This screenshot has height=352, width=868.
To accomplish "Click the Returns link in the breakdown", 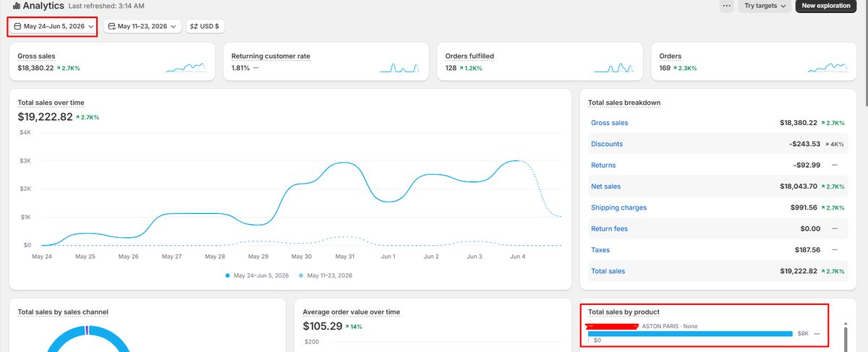I will point(603,165).
